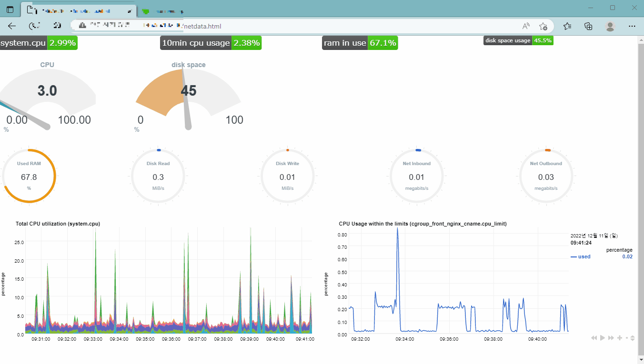644x364 pixels.
Task: Open the user profile avatar
Action: pyautogui.click(x=610, y=26)
